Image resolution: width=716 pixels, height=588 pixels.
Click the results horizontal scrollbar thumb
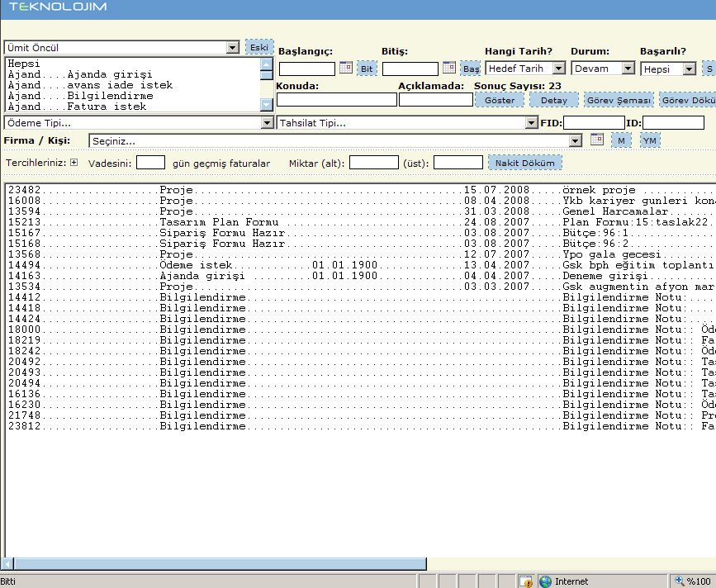[220, 564]
